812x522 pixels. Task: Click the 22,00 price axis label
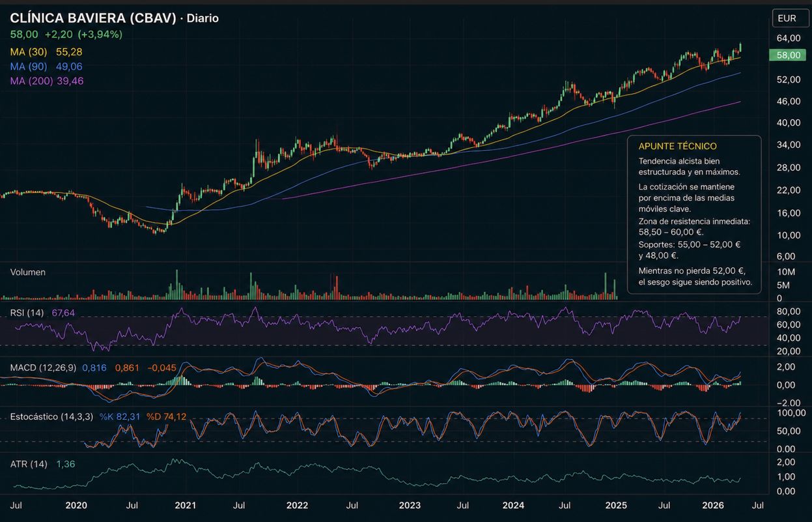[x=789, y=190]
